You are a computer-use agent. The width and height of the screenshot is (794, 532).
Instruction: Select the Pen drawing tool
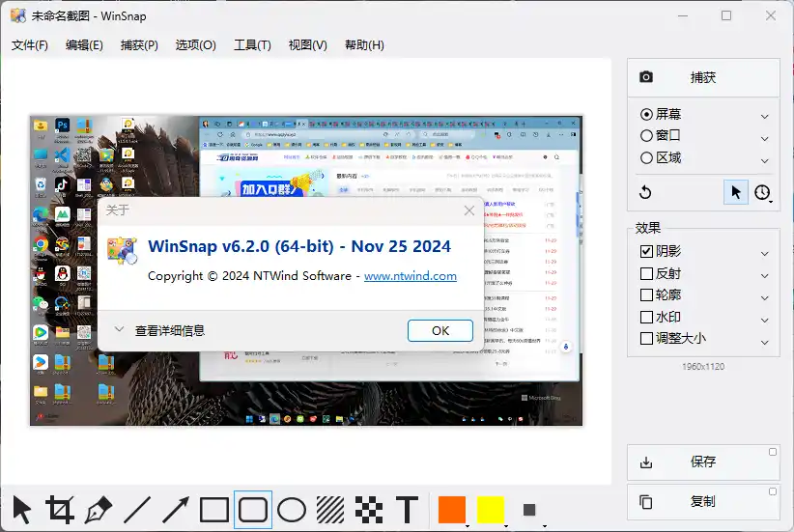click(99, 510)
